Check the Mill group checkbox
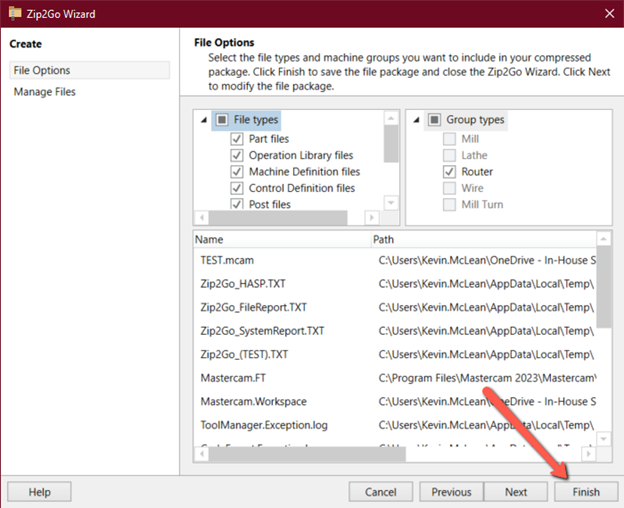 pos(449,139)
